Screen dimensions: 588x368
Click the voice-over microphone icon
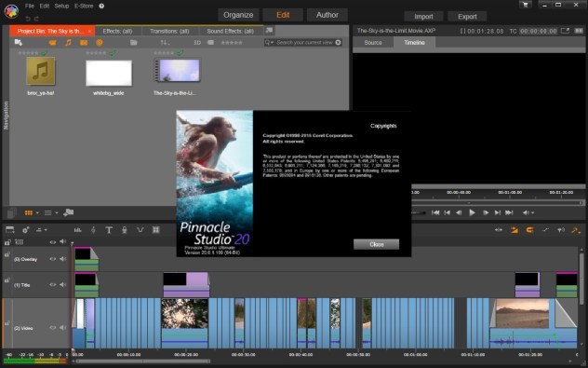pos(124,230)
